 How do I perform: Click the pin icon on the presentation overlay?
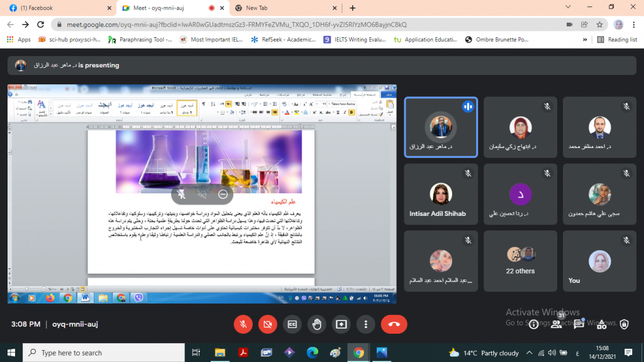coord(182,195)
